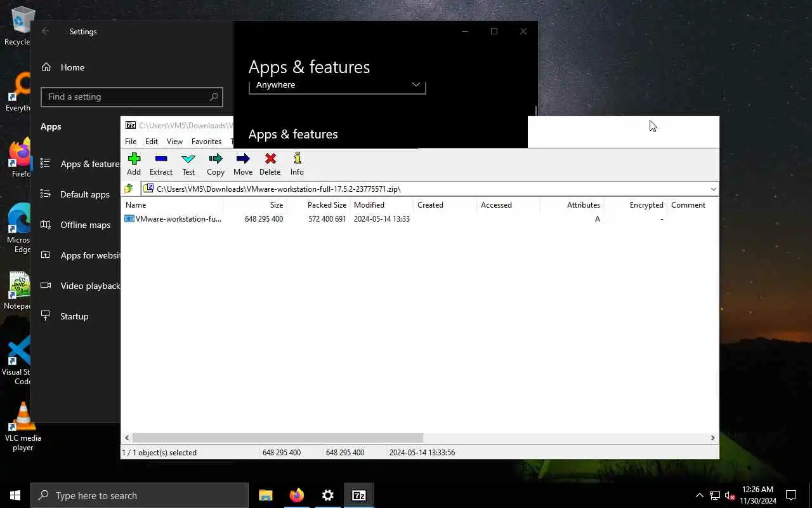Open the Edit menu in 7-Zip
This screenshot has height=508, width=812.
(151, 142)
